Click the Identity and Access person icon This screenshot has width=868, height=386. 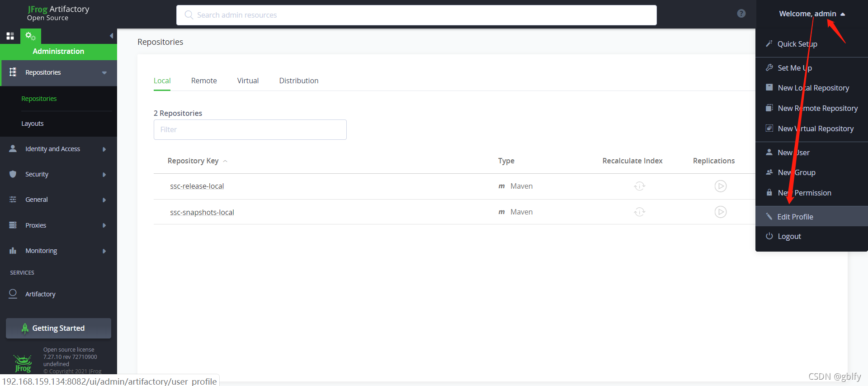[x=13, y=148]
